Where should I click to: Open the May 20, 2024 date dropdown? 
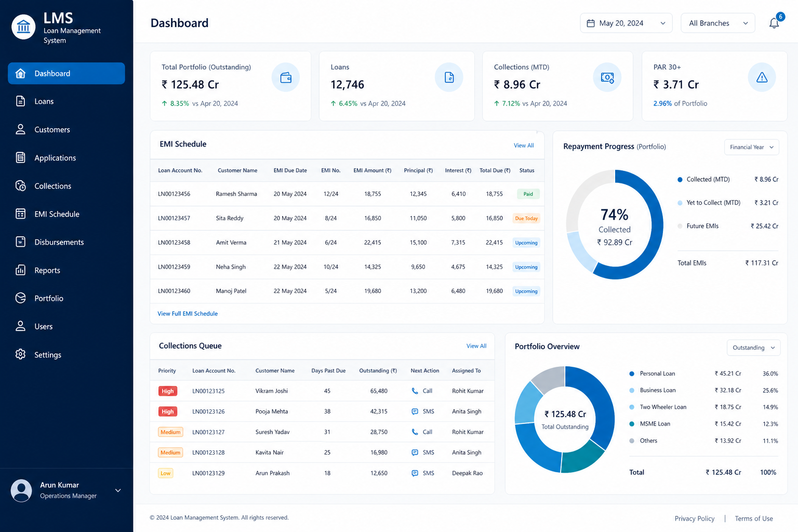point(626,23)
